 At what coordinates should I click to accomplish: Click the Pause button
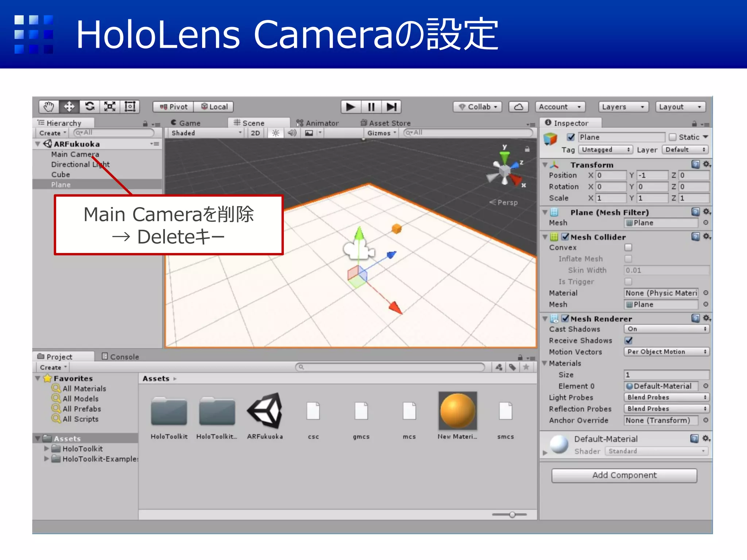(x=371, y=107)
